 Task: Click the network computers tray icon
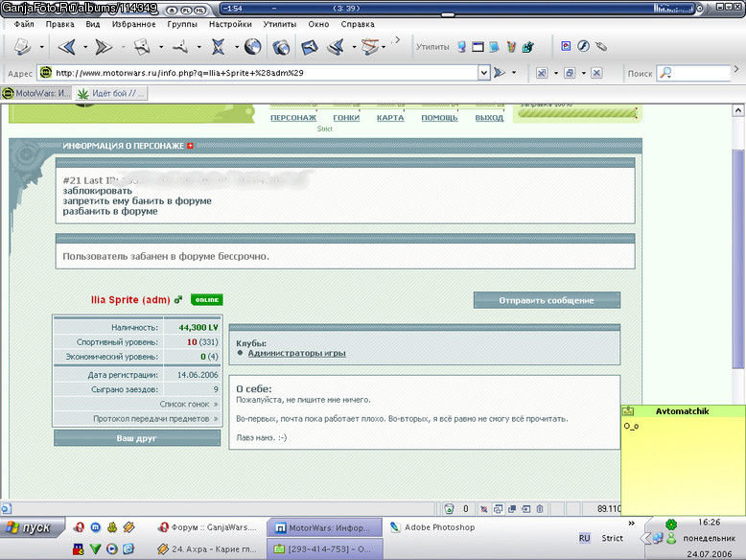pyautogui.click(x=658, y=539)
